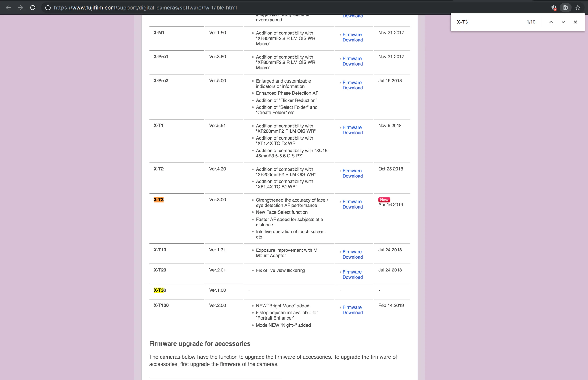Click the NEW "Bright Mode" added bullet
588x380 pixels.
[283, 306]
